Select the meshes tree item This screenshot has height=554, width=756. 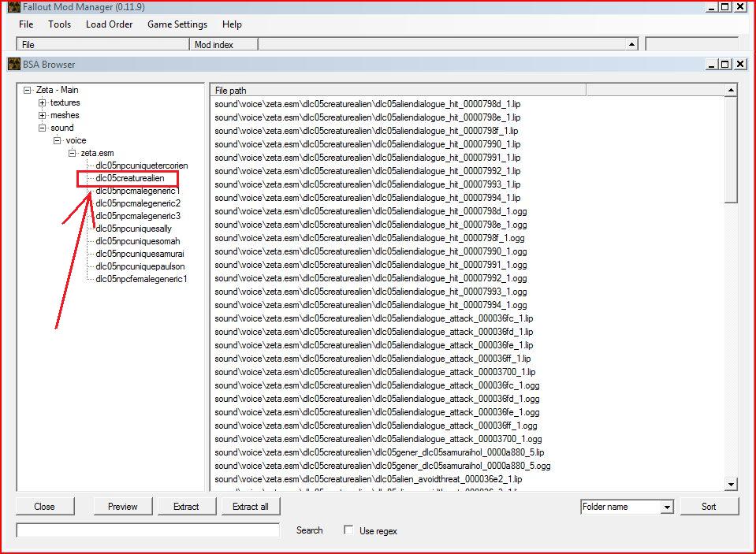[65, 115]
